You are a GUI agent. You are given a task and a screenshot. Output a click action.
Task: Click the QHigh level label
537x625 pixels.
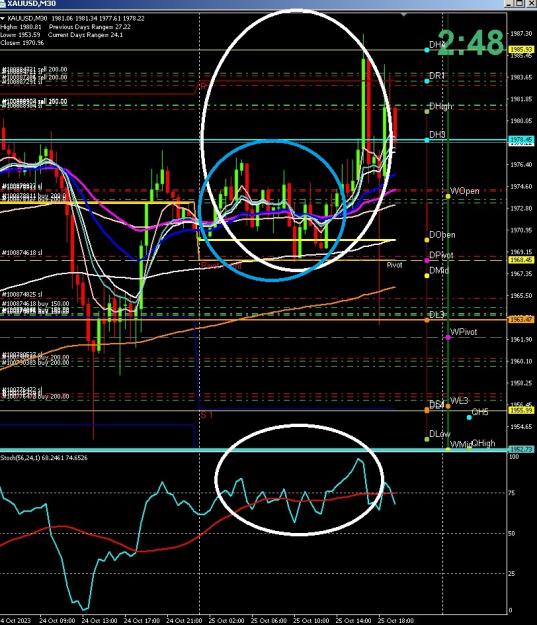(484, 443)
